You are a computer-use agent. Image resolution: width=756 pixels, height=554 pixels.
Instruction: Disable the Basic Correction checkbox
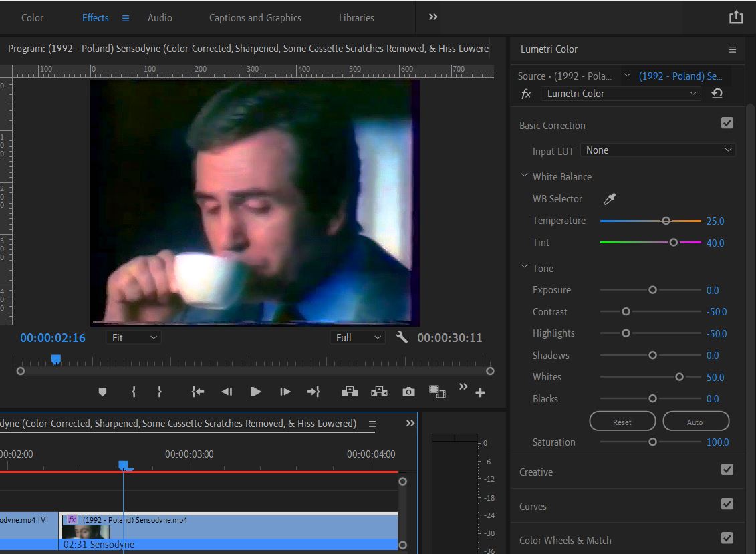pyautogui.click(x=727, y=123)
